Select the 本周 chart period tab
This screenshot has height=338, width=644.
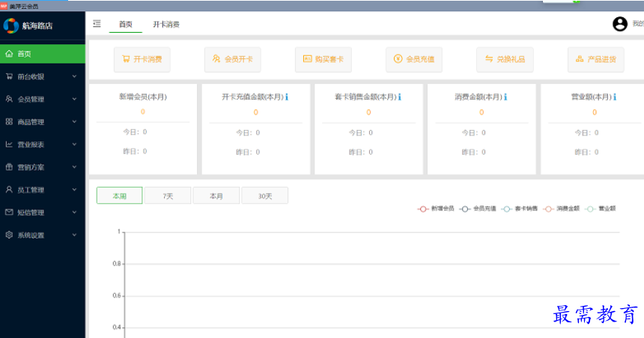(120, 196)
